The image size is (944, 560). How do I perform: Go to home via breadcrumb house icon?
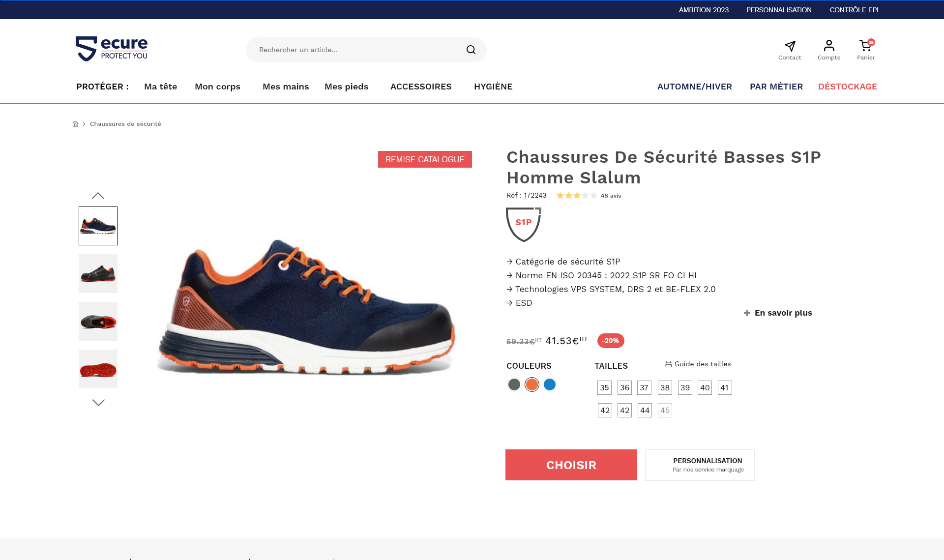(x=75, y=124)
